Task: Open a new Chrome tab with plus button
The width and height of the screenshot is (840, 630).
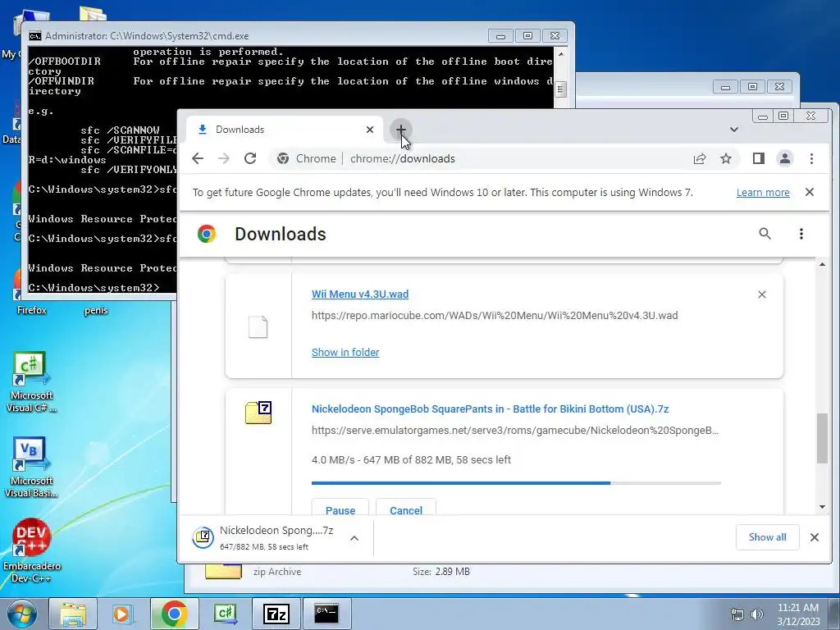Action: [x=400, y=130]
